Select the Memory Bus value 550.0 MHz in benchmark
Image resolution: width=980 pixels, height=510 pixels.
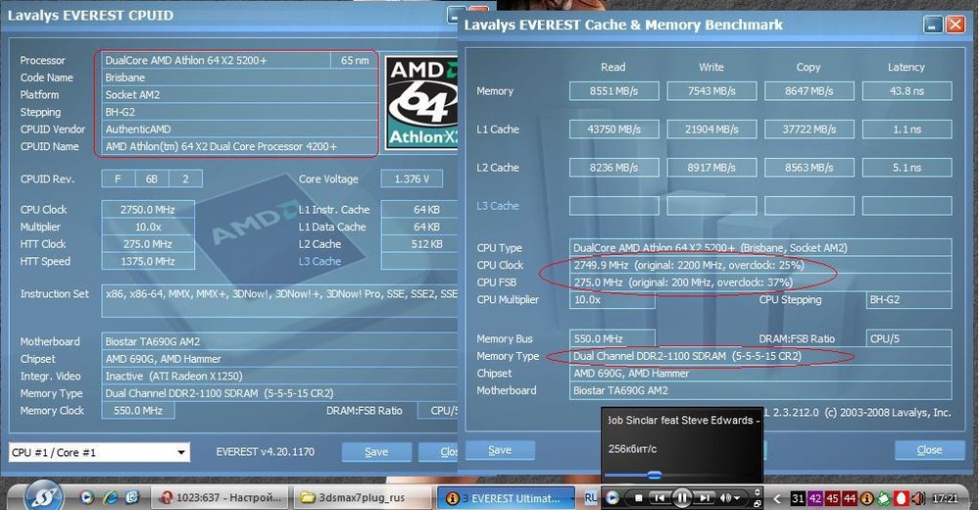click(x=612, y=338)
